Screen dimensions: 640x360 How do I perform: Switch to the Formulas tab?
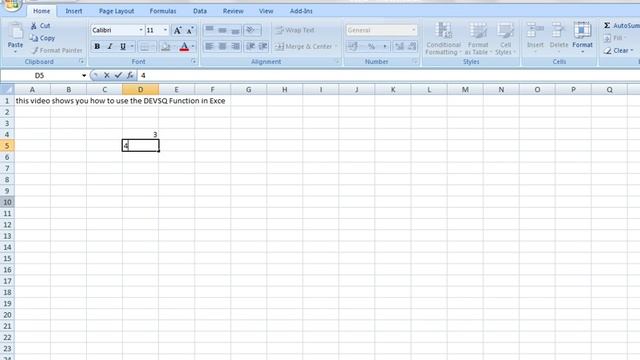point(163,11)
